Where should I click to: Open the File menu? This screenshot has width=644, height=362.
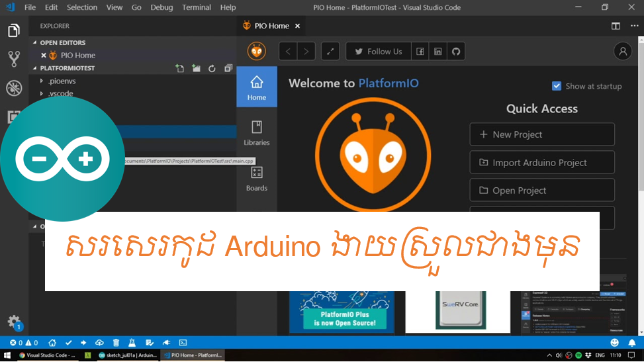click(30, 7)
